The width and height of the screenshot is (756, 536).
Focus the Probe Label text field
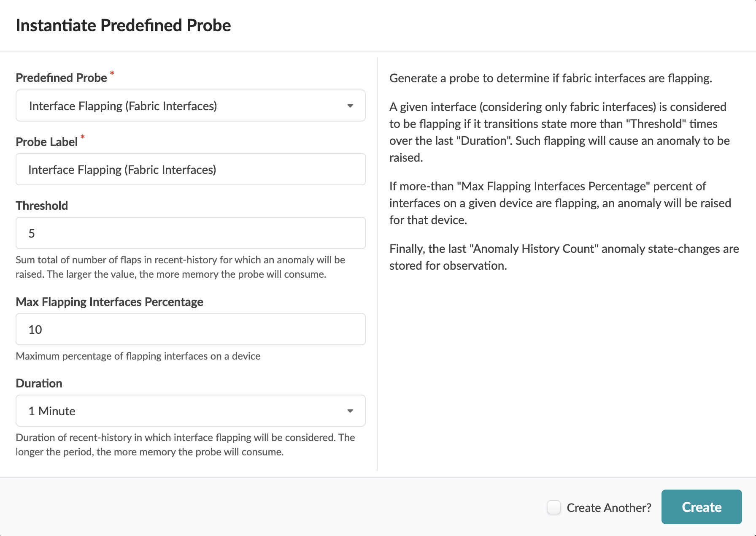(x=190, y=170)
